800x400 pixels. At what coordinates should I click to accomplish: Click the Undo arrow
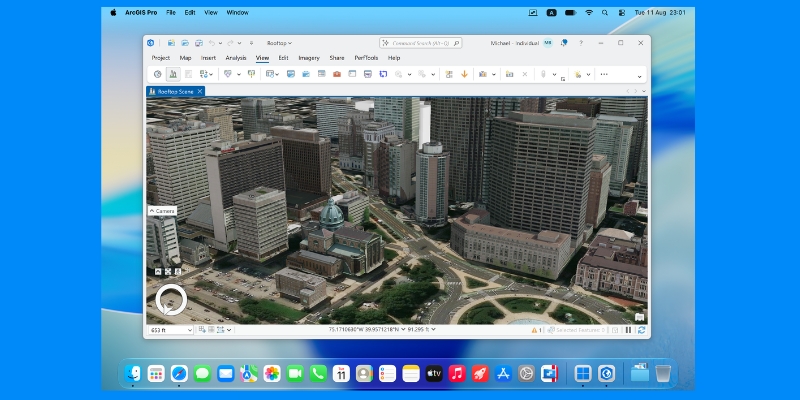(212, 43)
